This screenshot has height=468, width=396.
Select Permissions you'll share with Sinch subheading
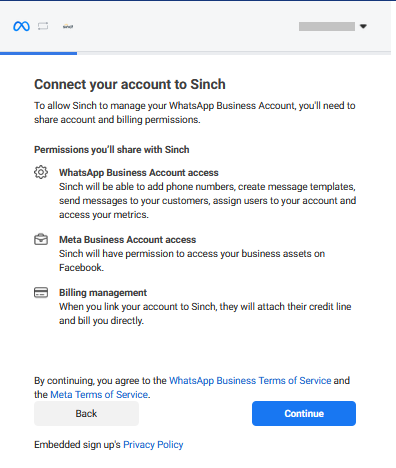click(112, 150)
